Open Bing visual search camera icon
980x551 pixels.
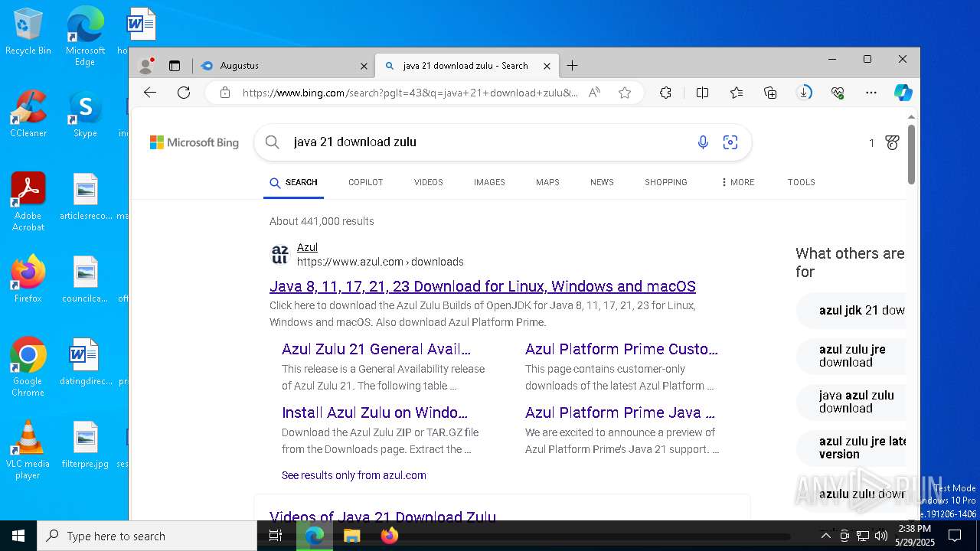click(x=730, y=142)
